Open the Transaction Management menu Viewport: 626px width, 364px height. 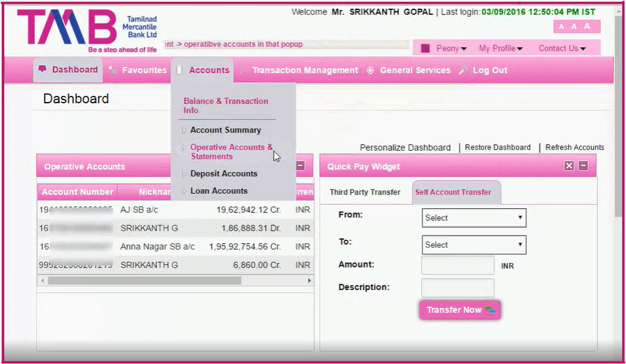coord(305,70)
